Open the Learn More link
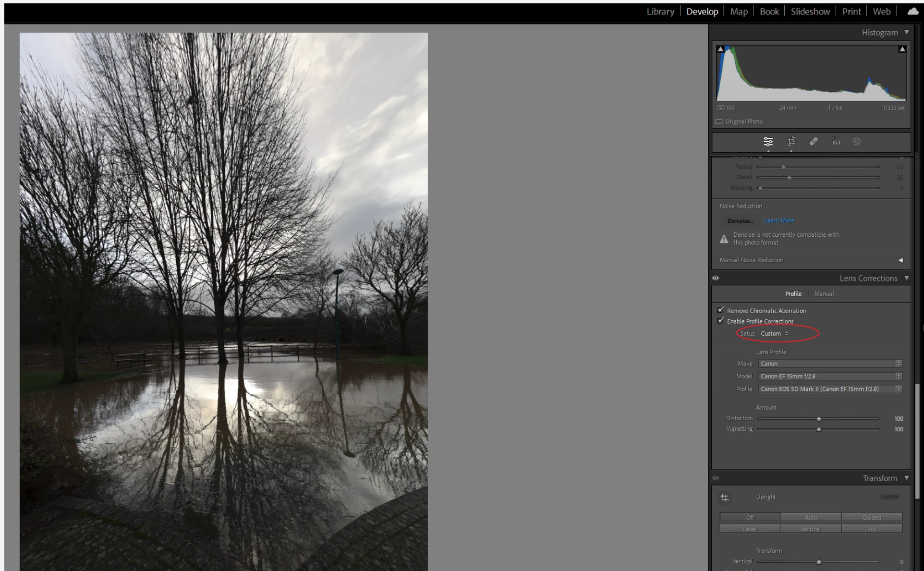 pyautogui.click(x=779, y=220)
